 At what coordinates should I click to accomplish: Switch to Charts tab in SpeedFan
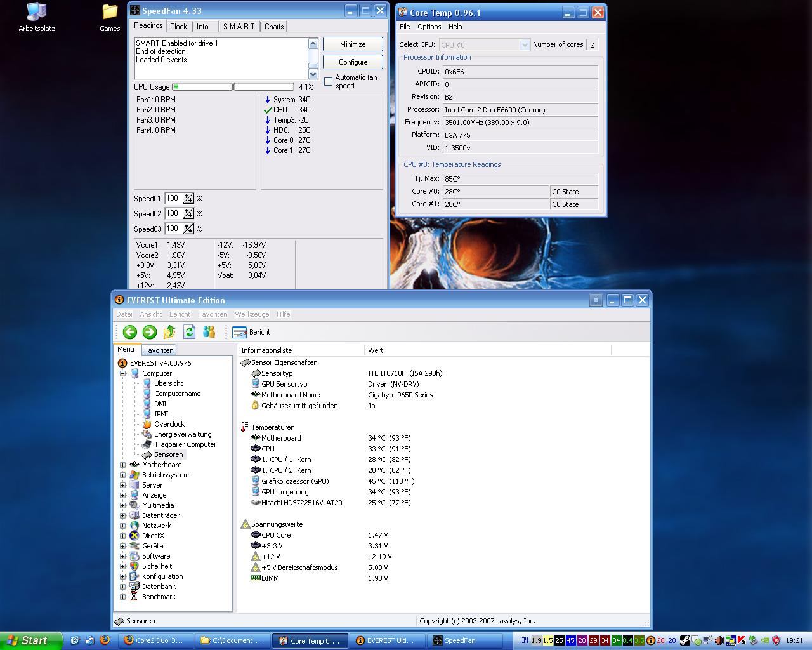tap(274, 27)
